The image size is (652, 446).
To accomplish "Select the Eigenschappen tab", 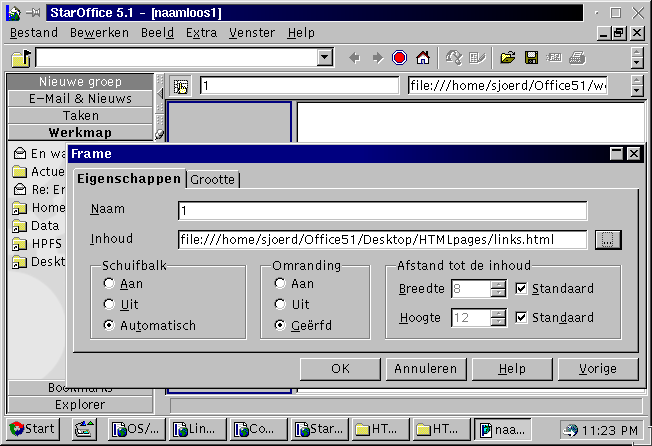I will coord(129,179).
